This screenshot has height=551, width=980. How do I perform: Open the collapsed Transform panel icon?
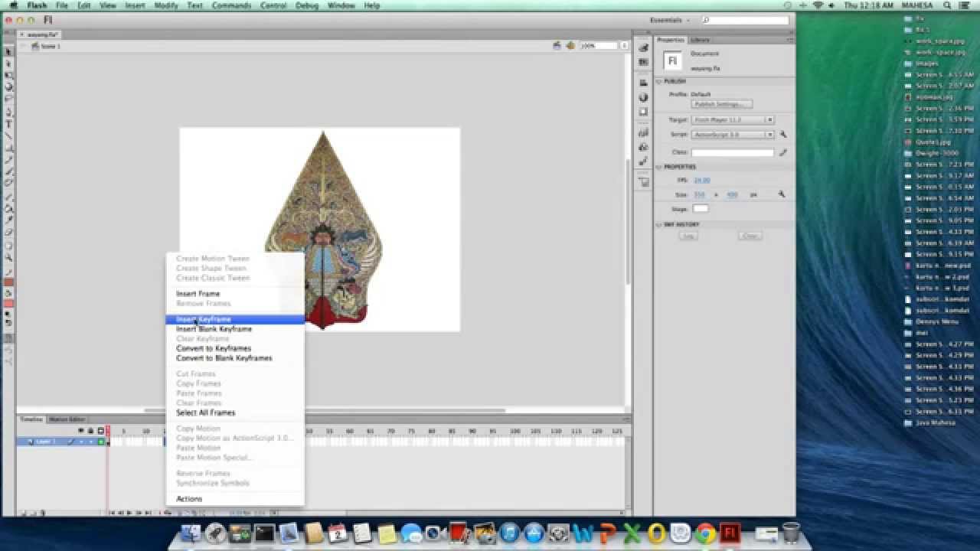pos(644,111)
